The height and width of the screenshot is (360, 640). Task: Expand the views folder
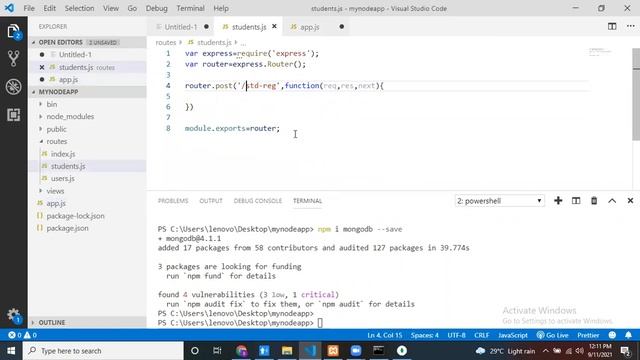tap(55, 191)
